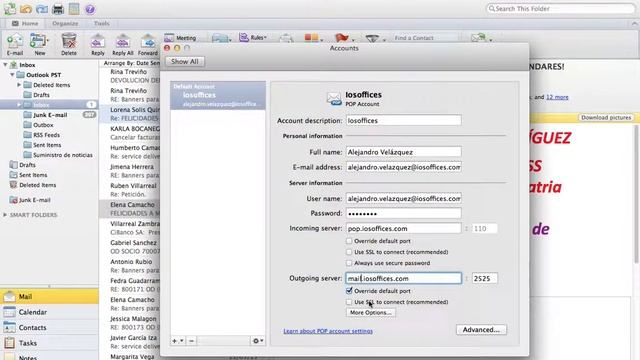
Task: Click the minus remove account button
Action: pos(192,340)
